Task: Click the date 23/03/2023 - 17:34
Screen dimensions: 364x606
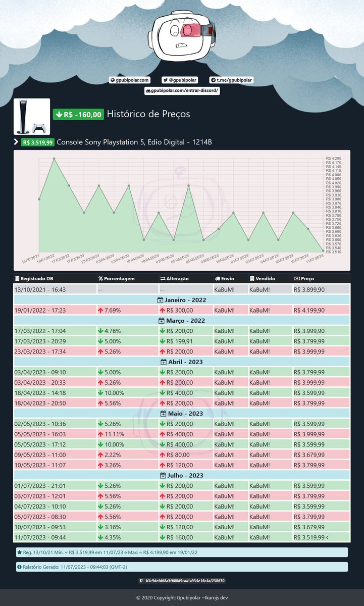Action: pyautogui.click(x=41, y=351)
